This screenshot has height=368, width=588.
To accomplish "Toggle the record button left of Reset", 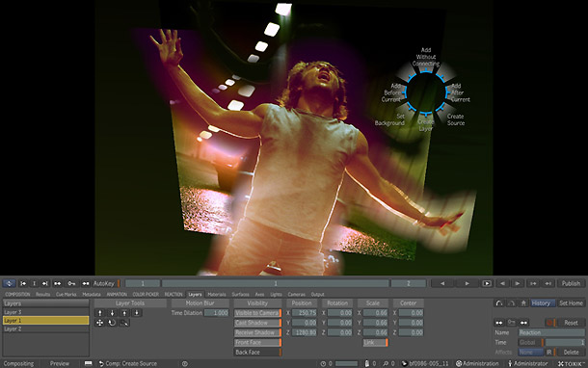I will pyautogui.click(x=550, y=323).
